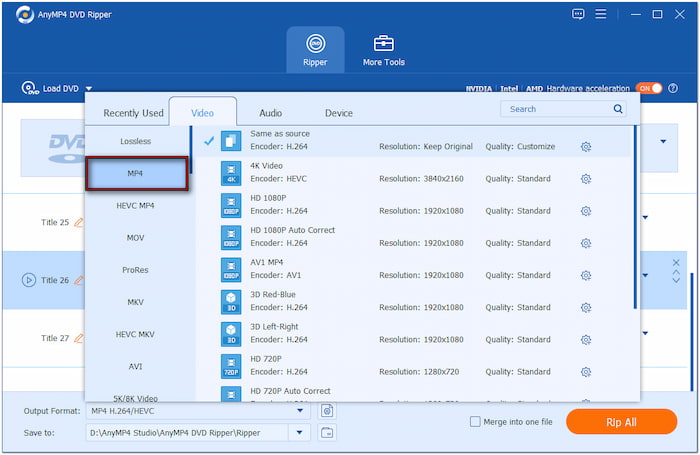Select AVI format category
Viewport: 700px width, 455px height.
pos(135,366)
